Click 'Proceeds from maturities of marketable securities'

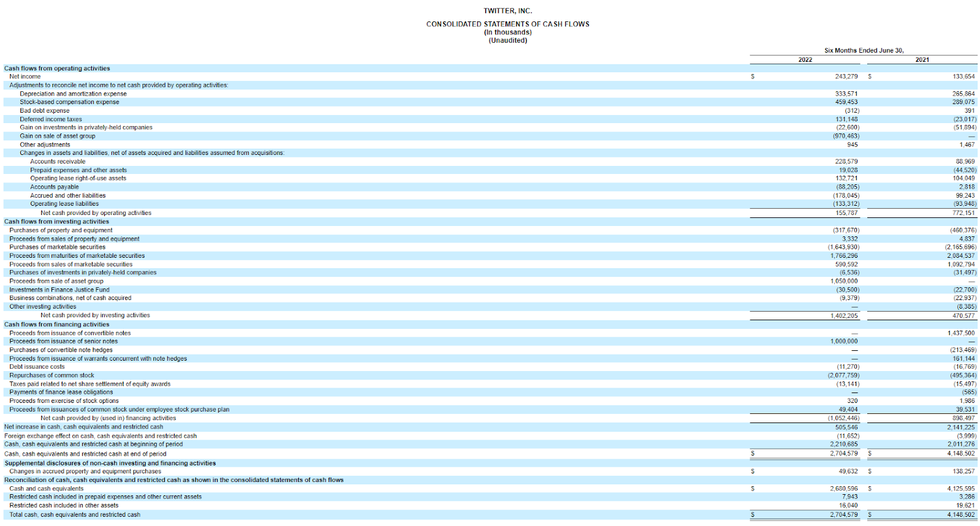click(77, 256)
